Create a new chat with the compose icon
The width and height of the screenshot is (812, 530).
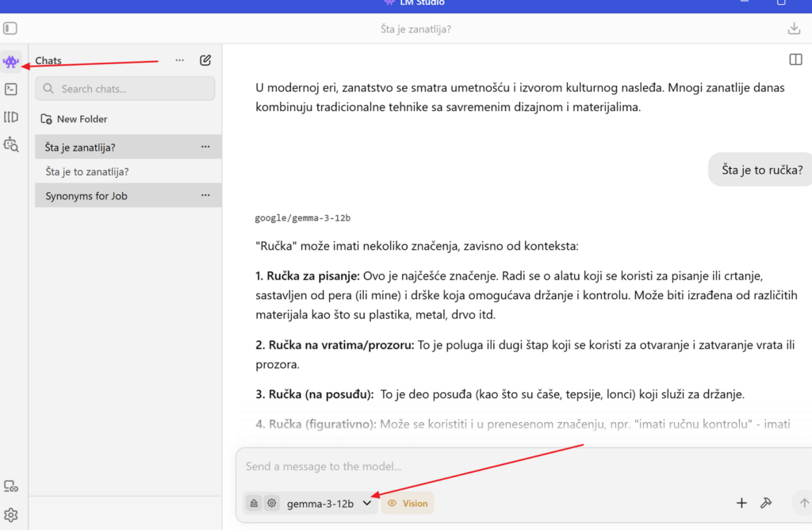tap(205, 60)
